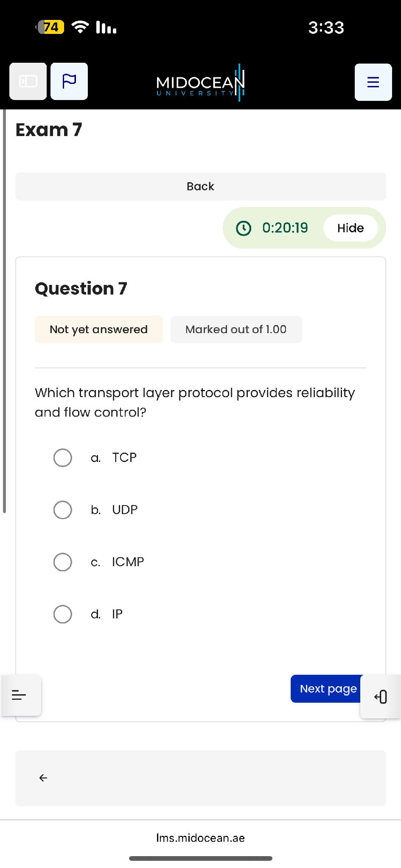
Task: Select answer TCP for Question 7
Action: [62, 458]
